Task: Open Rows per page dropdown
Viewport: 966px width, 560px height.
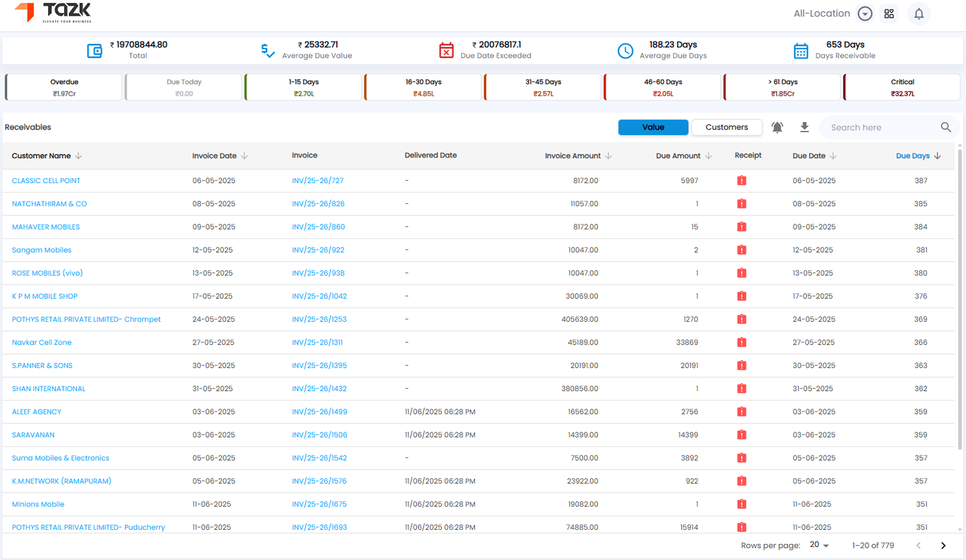Action: click(x=819, y=545)
